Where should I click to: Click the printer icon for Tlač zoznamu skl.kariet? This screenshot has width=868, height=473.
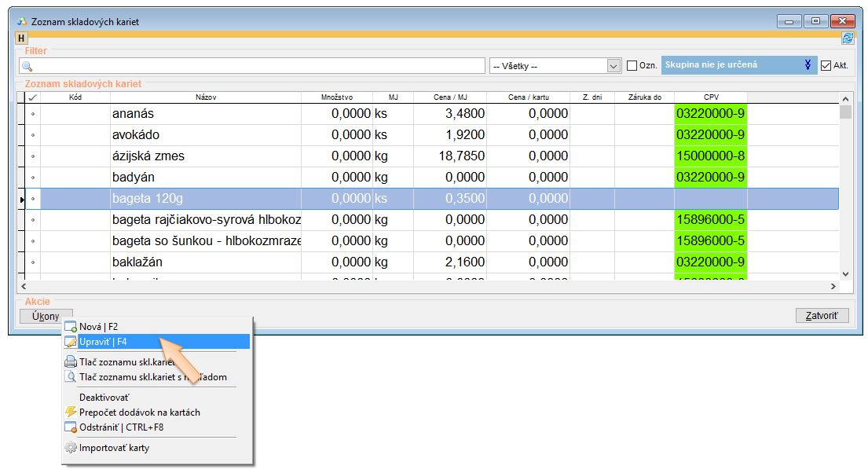pos(70,361)
